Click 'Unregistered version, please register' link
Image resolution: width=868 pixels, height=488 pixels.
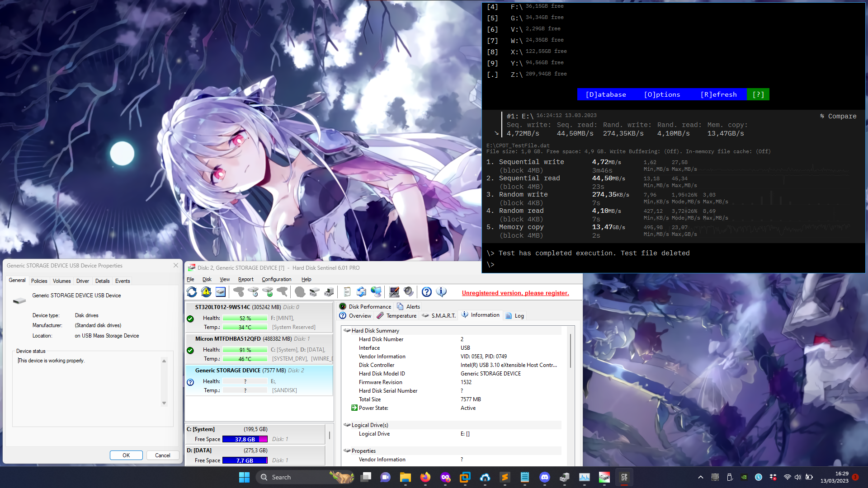[515, 293]
